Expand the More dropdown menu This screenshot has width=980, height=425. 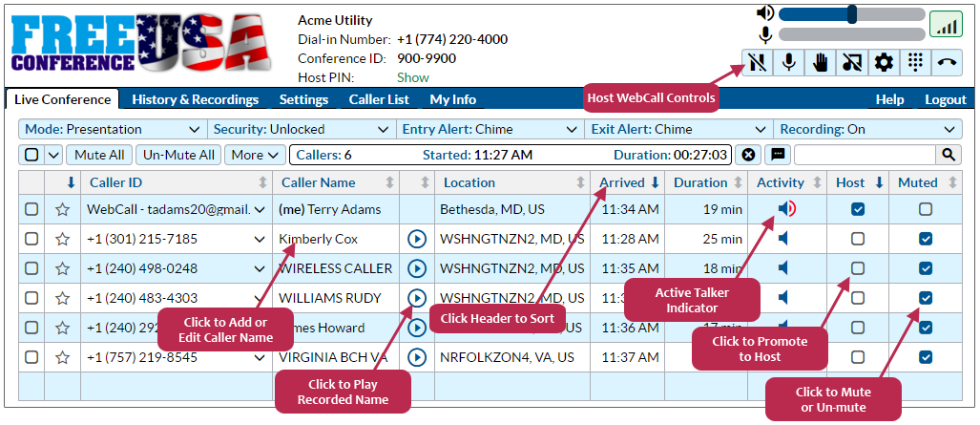(x=255, y=155)
